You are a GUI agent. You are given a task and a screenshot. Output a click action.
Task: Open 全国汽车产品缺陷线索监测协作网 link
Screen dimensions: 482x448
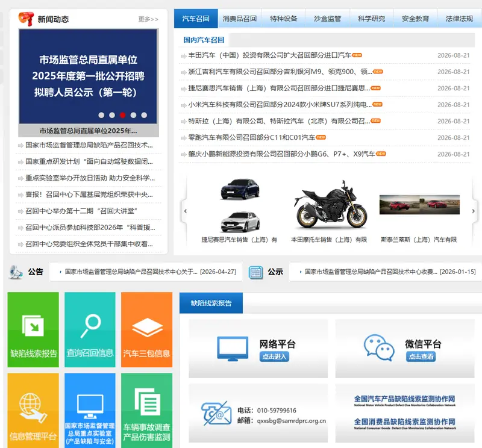point(404,400)
